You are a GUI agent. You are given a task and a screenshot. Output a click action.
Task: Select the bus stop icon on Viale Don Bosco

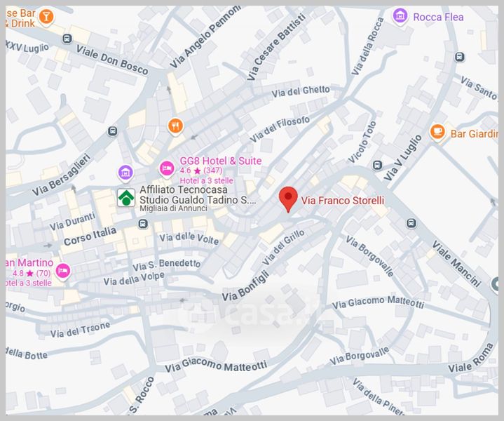click(67, 39)
